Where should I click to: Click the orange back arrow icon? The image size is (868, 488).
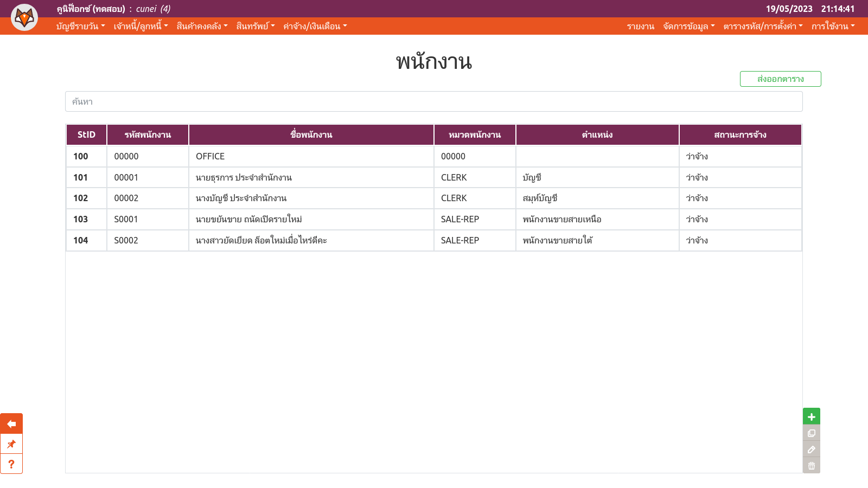click(x=11, y=423)
